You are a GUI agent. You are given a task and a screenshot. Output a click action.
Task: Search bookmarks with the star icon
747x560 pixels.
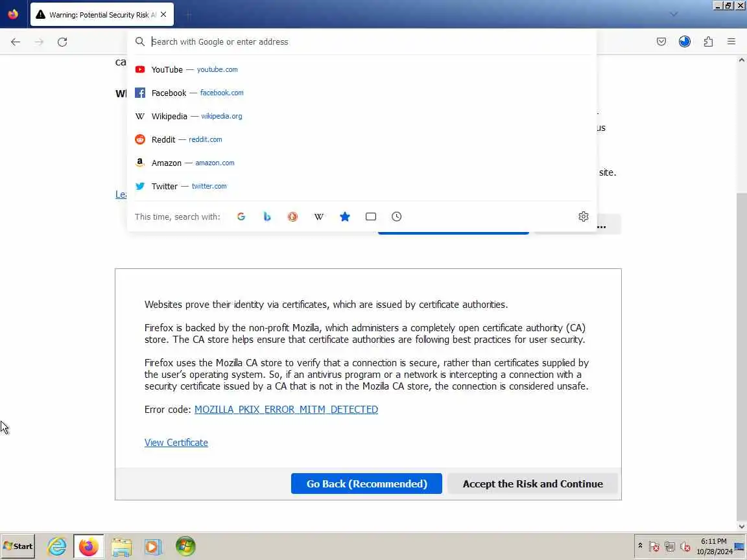[x=345, y=216]
